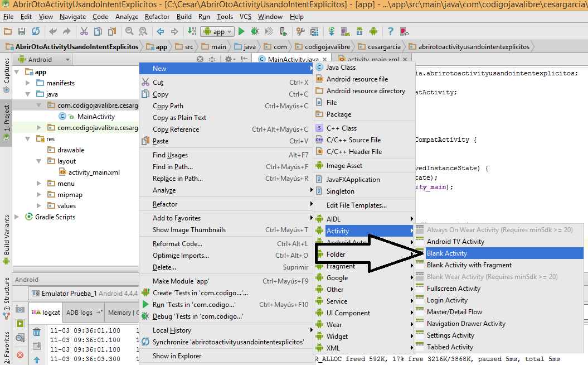The height and width of the screenshot is (365, 588).
Task: Select MainActivity class in project tree
Action: tap(96, 117)
